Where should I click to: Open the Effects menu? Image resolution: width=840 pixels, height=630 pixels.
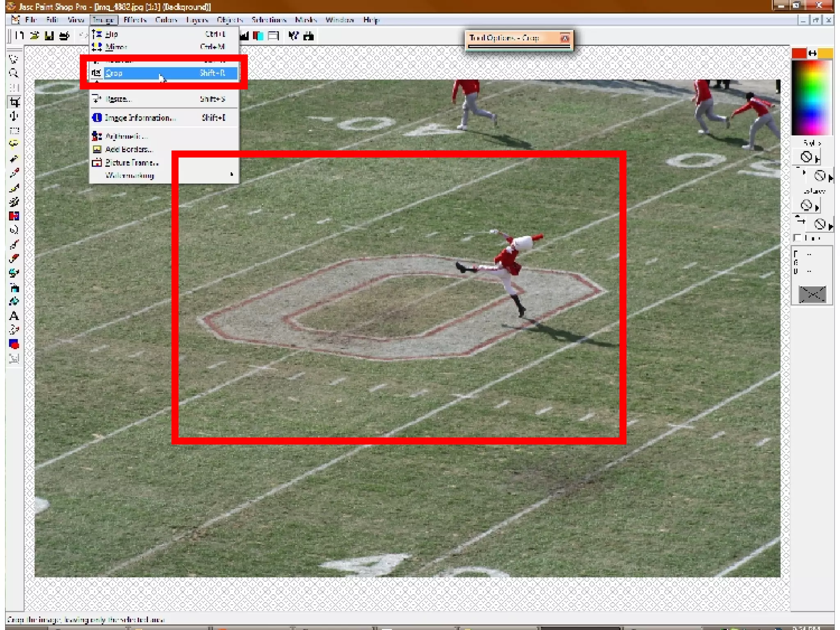point(135,20)
